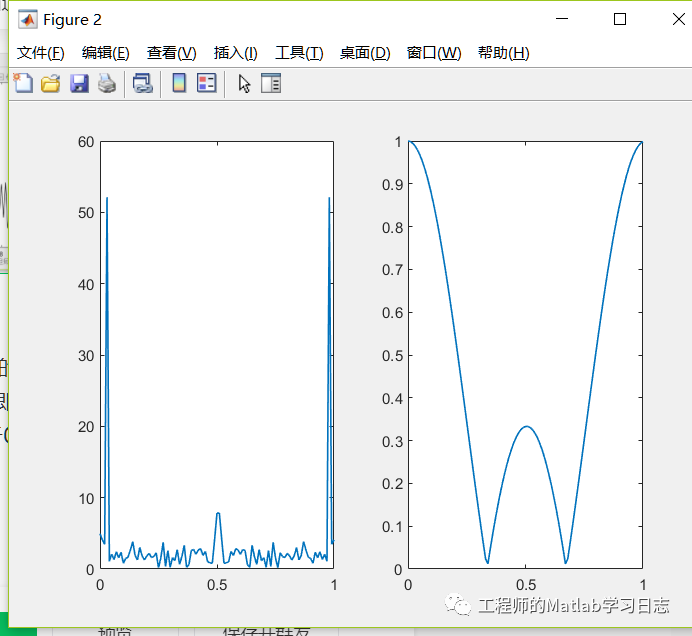
Task: Minimize the Figure 2 window
Action: (562, 19)
